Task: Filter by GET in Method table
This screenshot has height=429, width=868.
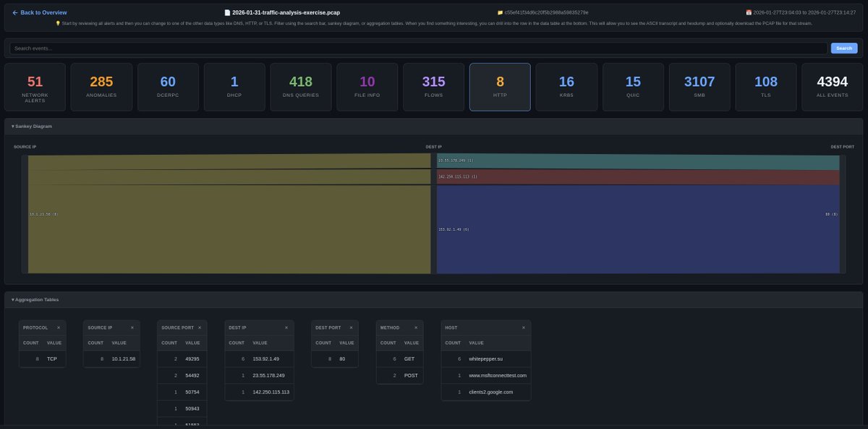Action: coord(409,359)
